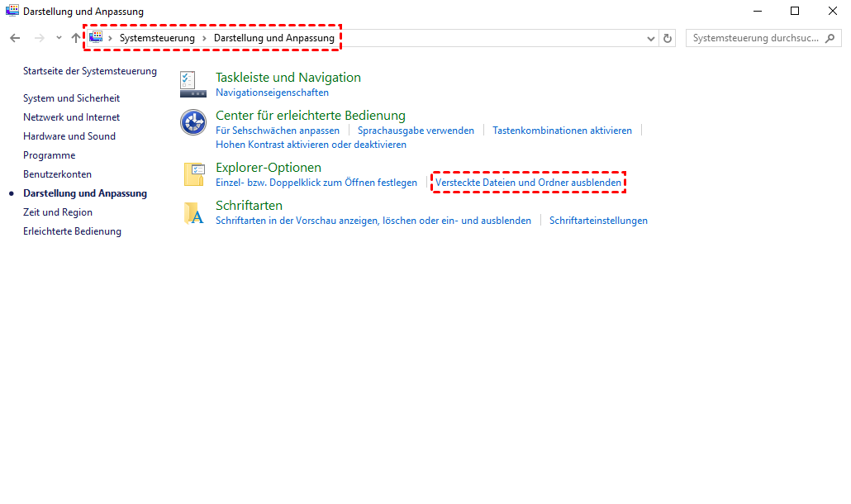This screenshot has height=504, width=851.
Task: Select System und Sicherheit in sidebar
Action: coord(71,98)
